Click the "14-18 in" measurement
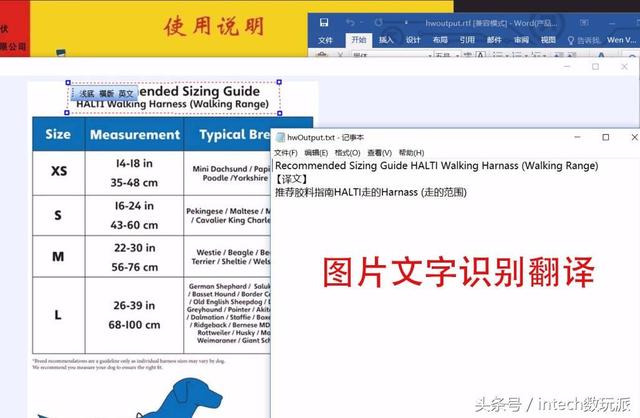This screenshot has height=418, width=640. 134,163
